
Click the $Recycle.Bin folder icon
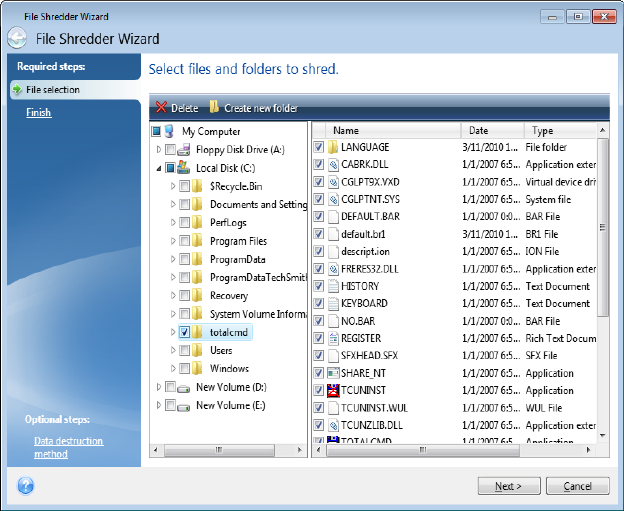[197, 186]
